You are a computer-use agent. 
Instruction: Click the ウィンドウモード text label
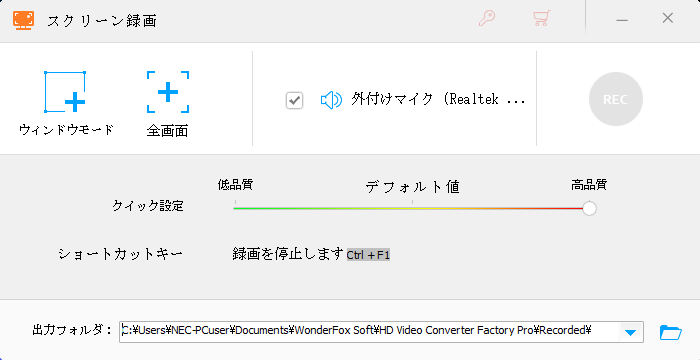coord(67,130)
